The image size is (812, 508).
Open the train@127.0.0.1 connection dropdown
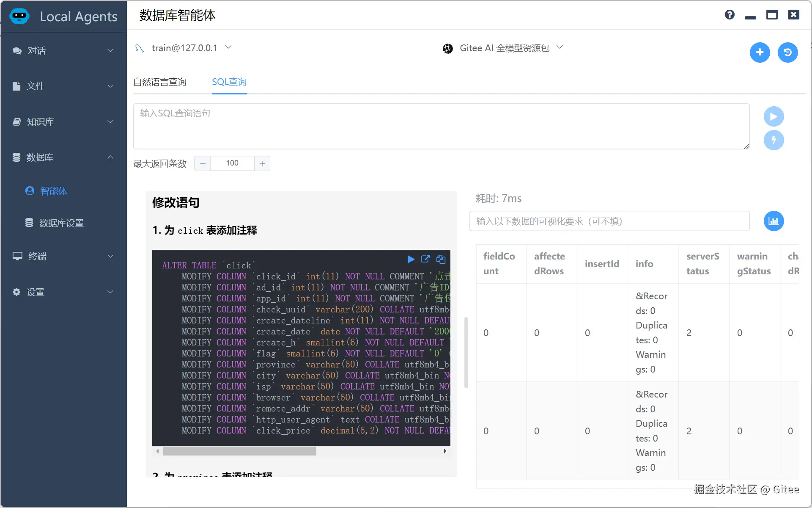click(x=184, y=48)
